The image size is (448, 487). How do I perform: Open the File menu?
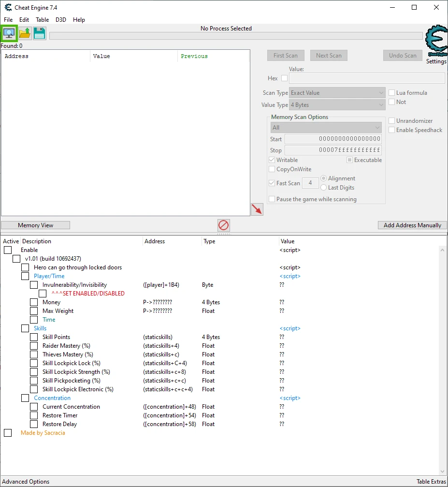[8, 19]
